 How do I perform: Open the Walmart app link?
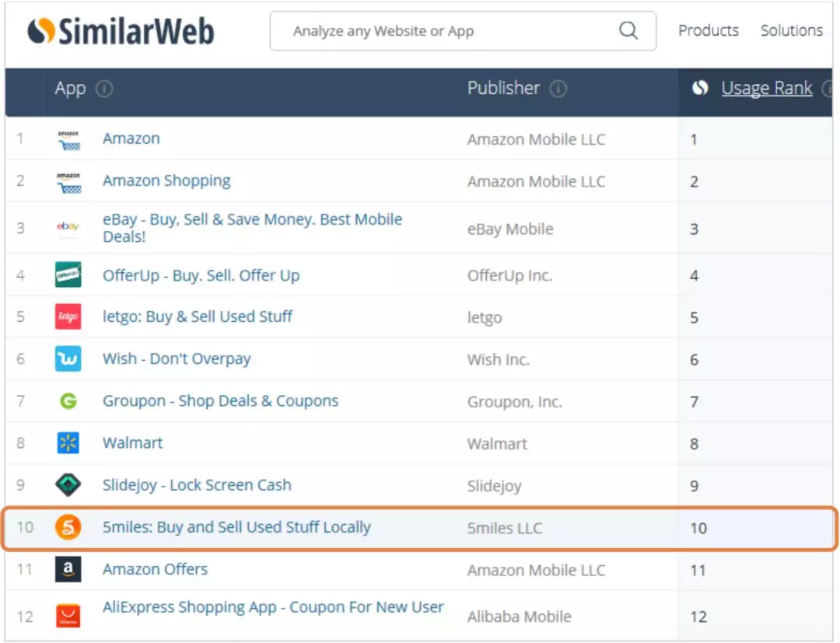pyautogui.click(x=133, y=442)
